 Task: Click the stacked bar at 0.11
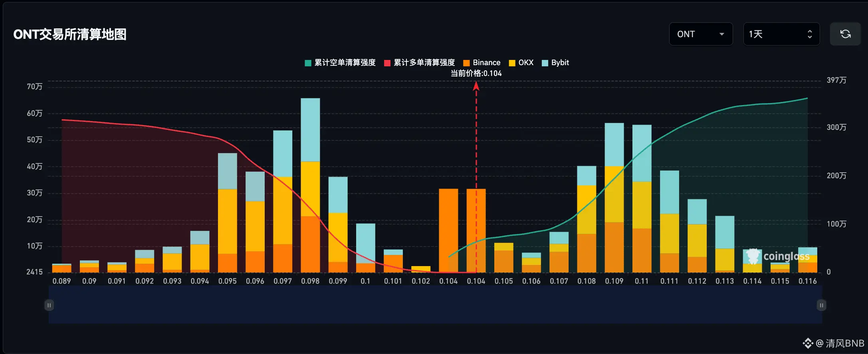(642, 199)
